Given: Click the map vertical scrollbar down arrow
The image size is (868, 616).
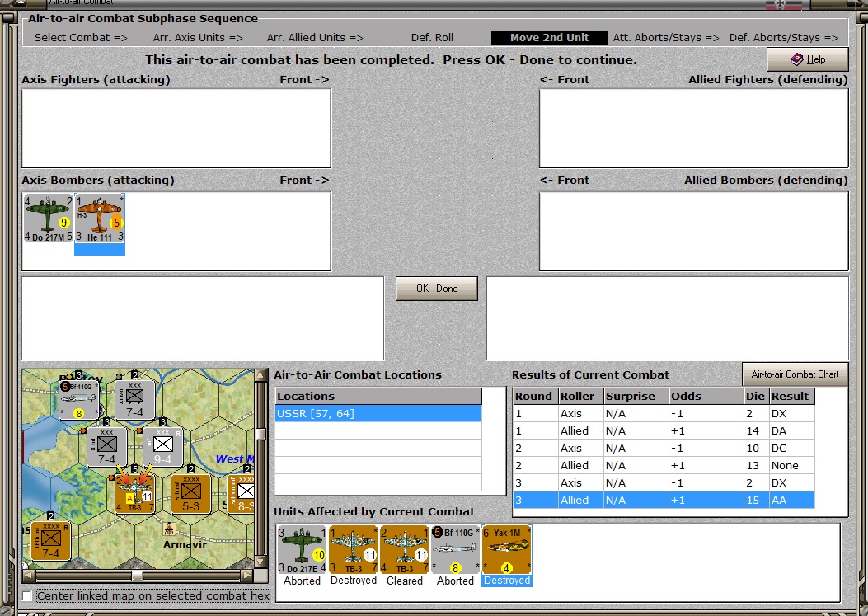Looking at the screenshot, I should [260, 562].
